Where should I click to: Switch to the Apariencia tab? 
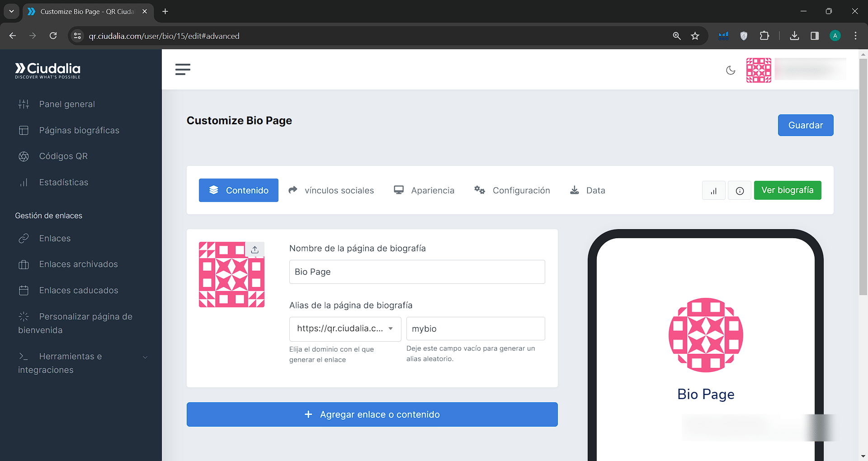[424, 191]
